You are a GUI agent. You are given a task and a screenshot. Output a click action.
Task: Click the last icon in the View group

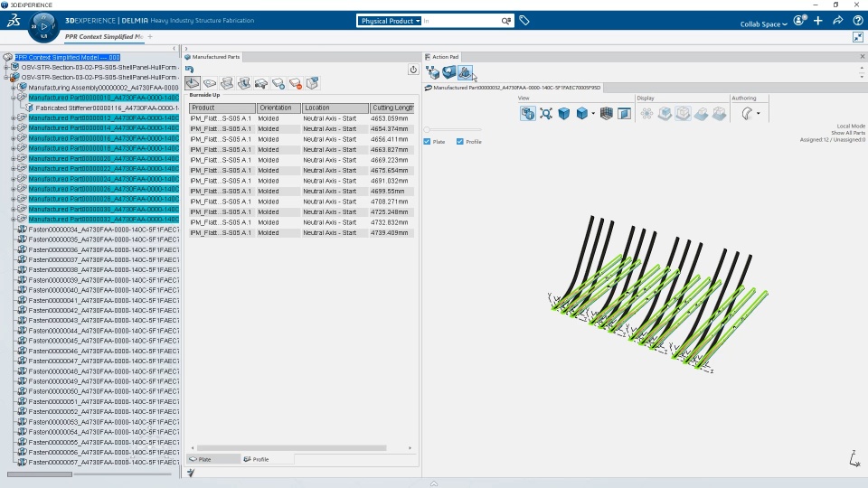(624, 114)
